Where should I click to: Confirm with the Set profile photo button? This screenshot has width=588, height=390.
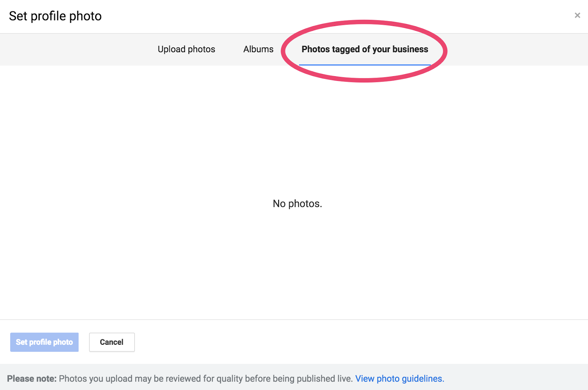[44, 342]
